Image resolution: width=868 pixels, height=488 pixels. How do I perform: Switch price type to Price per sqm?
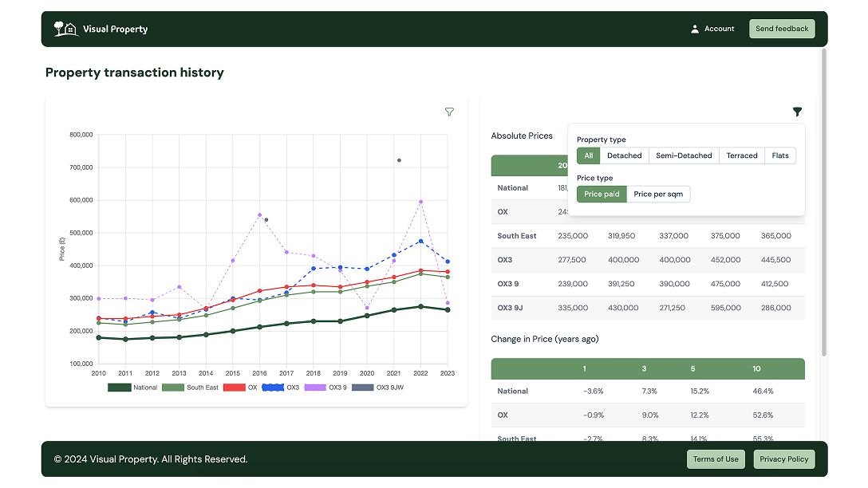click(658, 195)
